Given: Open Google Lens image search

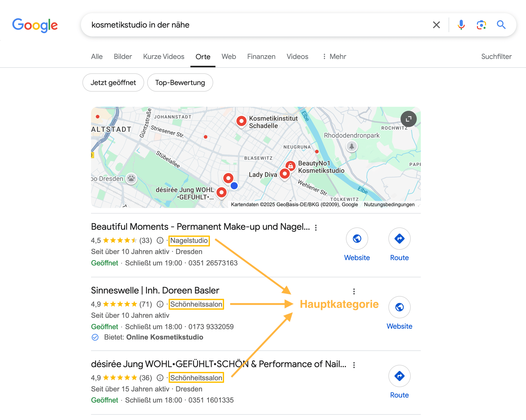Looking at the screenshot, I should pyautogui.click(x=481, y=25).
